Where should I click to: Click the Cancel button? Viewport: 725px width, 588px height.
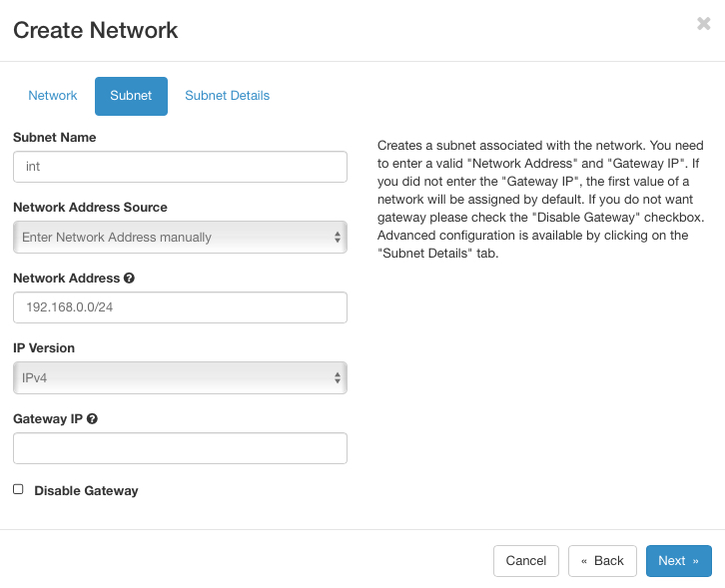(x=525, y=561)
